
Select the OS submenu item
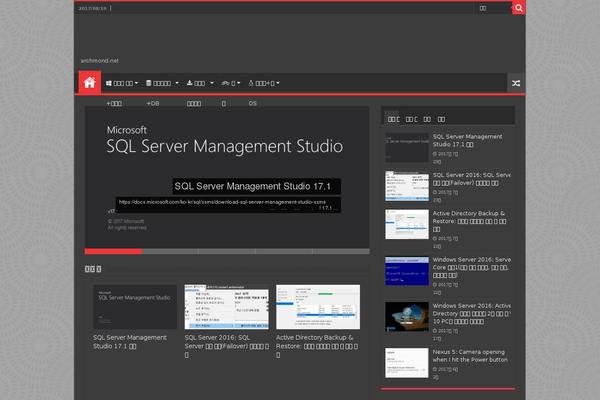(x=253, y=103)
